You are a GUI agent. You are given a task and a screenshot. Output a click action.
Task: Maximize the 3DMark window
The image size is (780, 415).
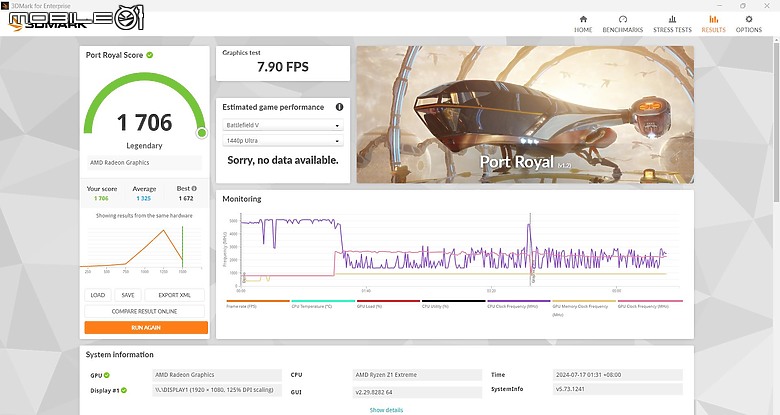point(743,5)
